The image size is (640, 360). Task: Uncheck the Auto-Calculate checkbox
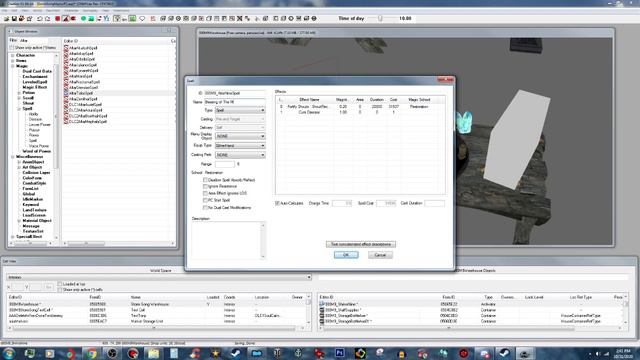tap(278, 203)
